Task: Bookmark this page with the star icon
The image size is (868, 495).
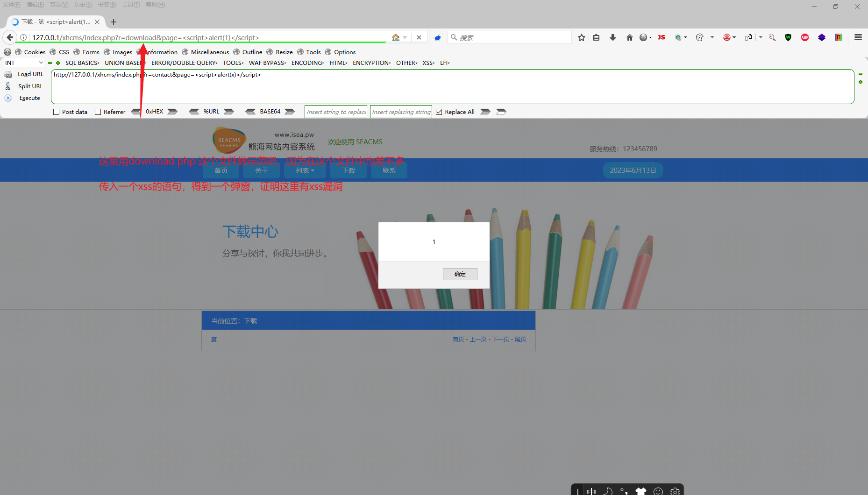Action: point(581,37)
